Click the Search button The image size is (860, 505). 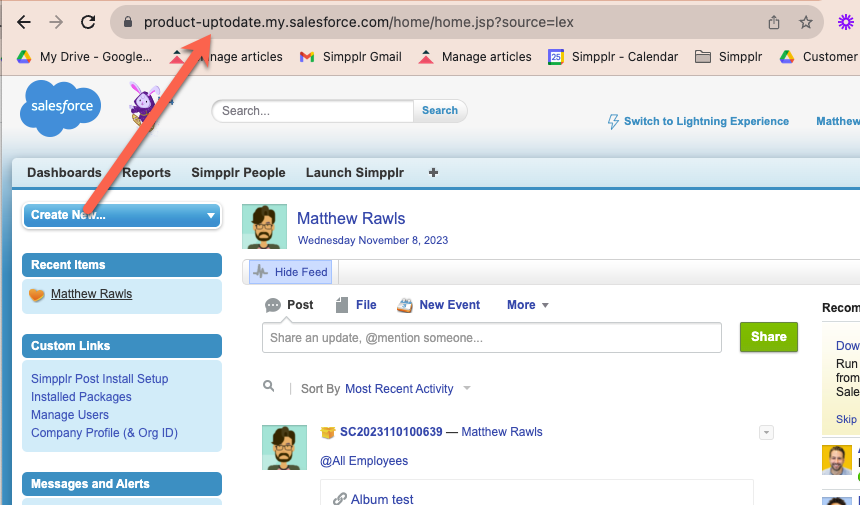(x=440, y=110)
